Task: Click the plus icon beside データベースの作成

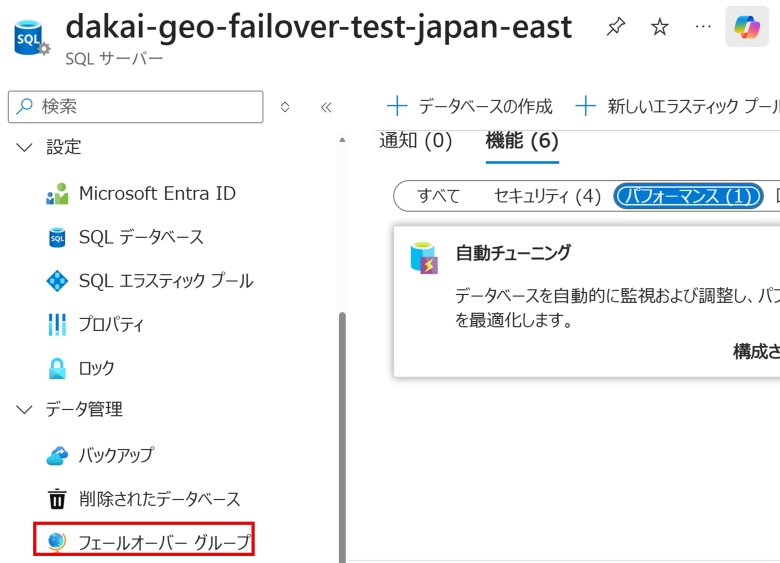Action: tap(397, 106)
